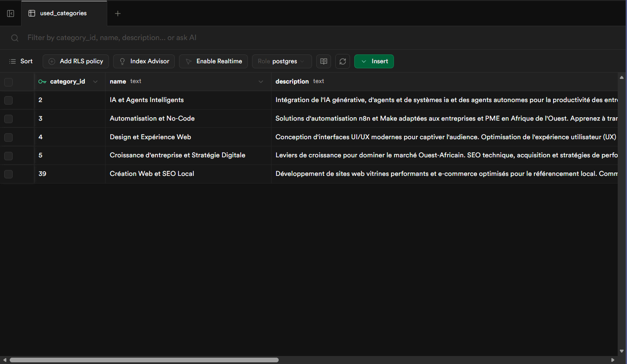
Task: Click the vertical scroll up arrow
Action: (x=622, y=77)
